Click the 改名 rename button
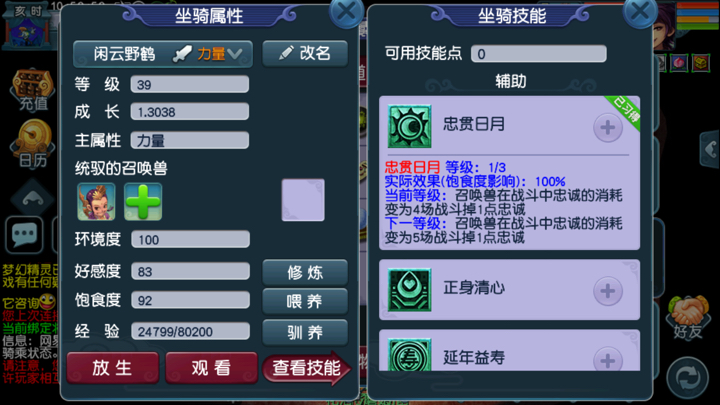 pos(305,54)
